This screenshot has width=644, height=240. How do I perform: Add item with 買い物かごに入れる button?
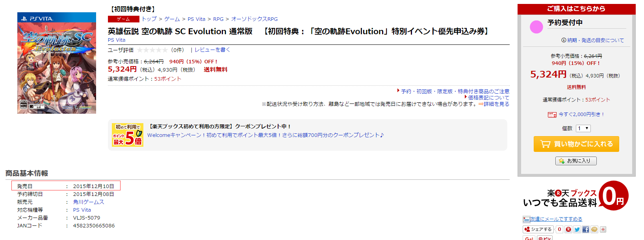tap(576, 144)
